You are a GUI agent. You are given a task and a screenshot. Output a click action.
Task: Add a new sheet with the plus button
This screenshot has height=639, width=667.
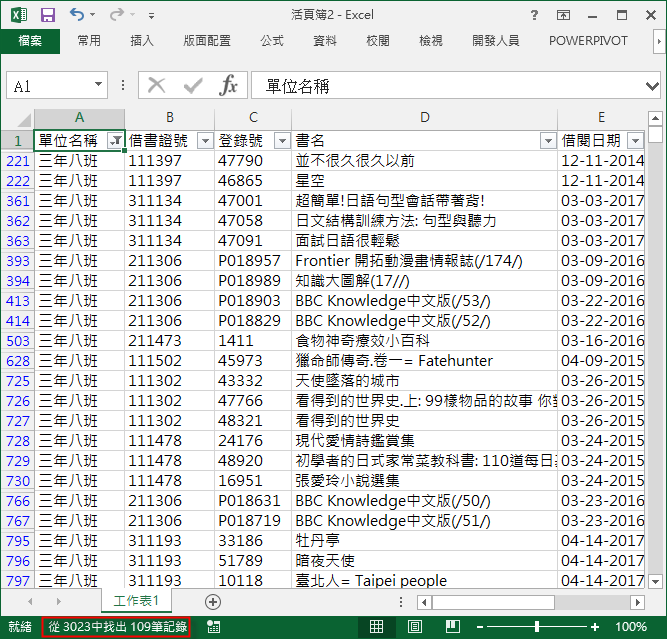click(213, 602)
